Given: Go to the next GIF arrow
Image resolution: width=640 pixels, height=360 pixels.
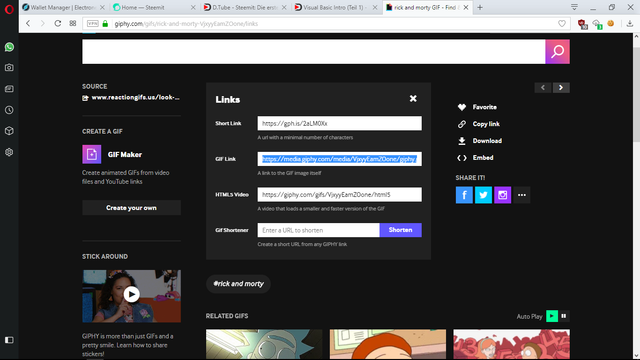Looking at the screenshot, I should pyautogui.click(x=561, y=87).
